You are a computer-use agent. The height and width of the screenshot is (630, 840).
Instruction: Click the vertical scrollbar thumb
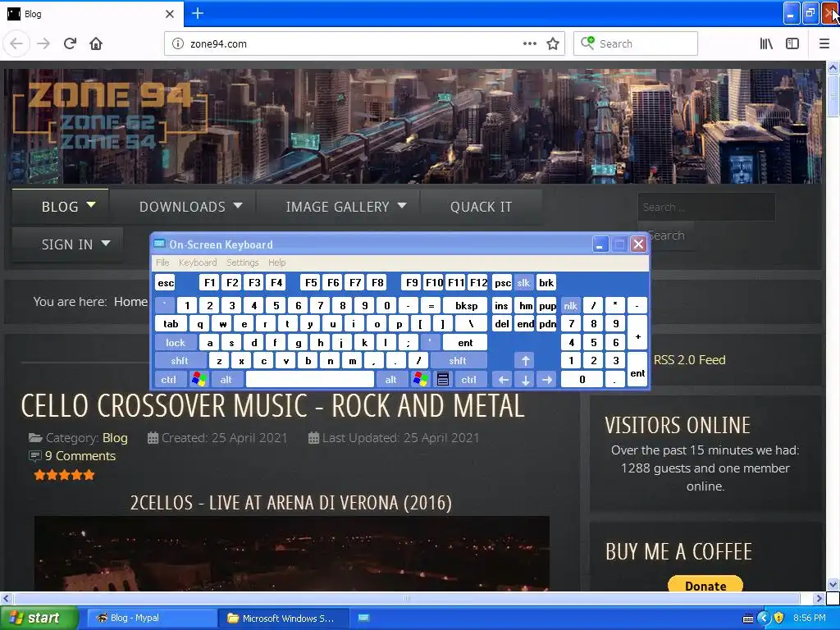833,95
